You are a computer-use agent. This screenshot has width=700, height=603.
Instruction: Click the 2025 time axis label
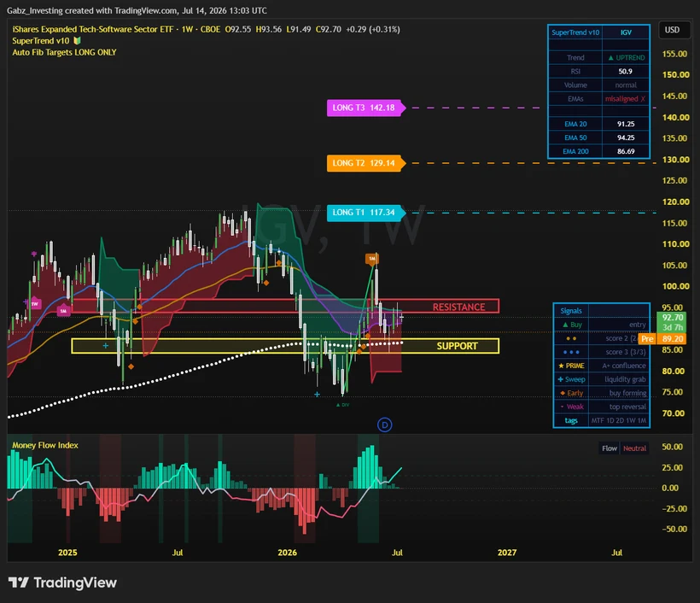click(x=67, y=553)
